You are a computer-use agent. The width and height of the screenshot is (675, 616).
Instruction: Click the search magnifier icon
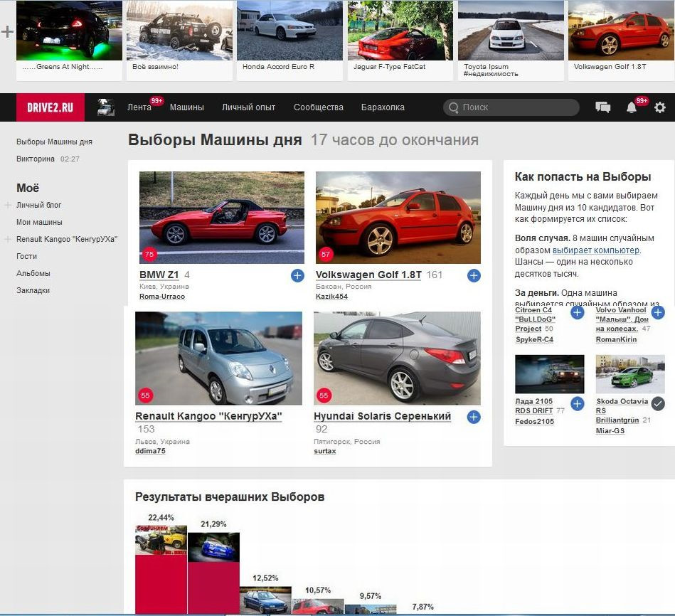point(453,107)
